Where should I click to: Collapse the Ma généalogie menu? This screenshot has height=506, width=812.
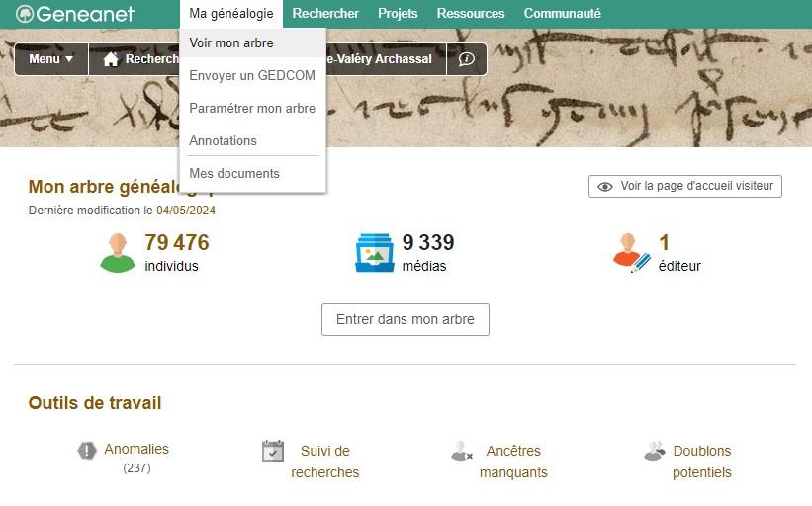point(231,14)
